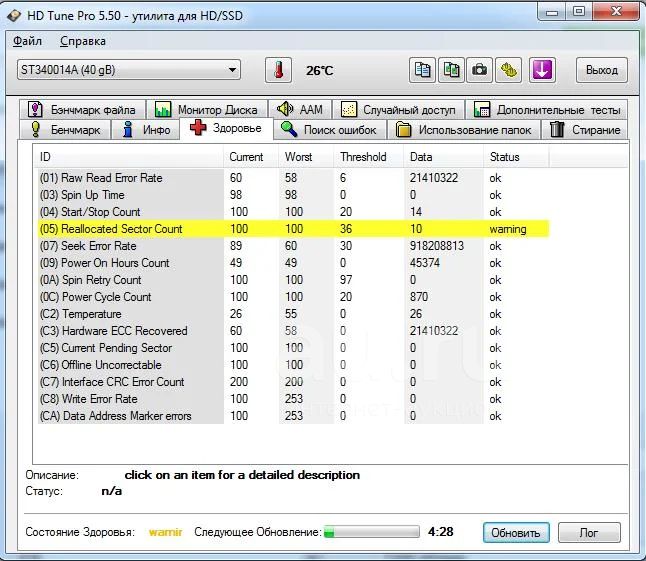The width and height of the screenshot is (646, 561).
Task: Open the Поиск ошибок tab
Action: (330, 130)
